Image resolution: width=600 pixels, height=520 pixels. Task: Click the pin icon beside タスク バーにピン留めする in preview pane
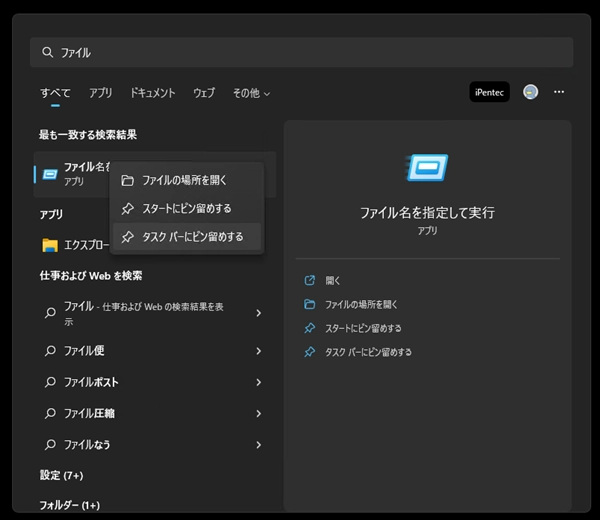pyautogui.click(x=310, y=352)
